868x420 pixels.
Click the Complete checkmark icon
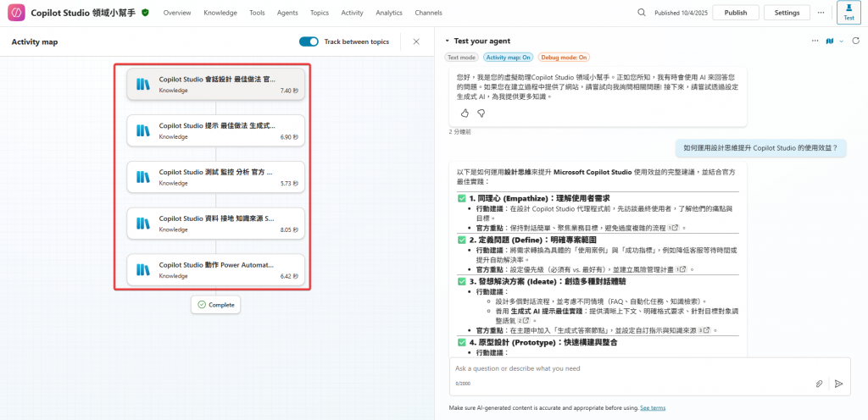[202, 305]
